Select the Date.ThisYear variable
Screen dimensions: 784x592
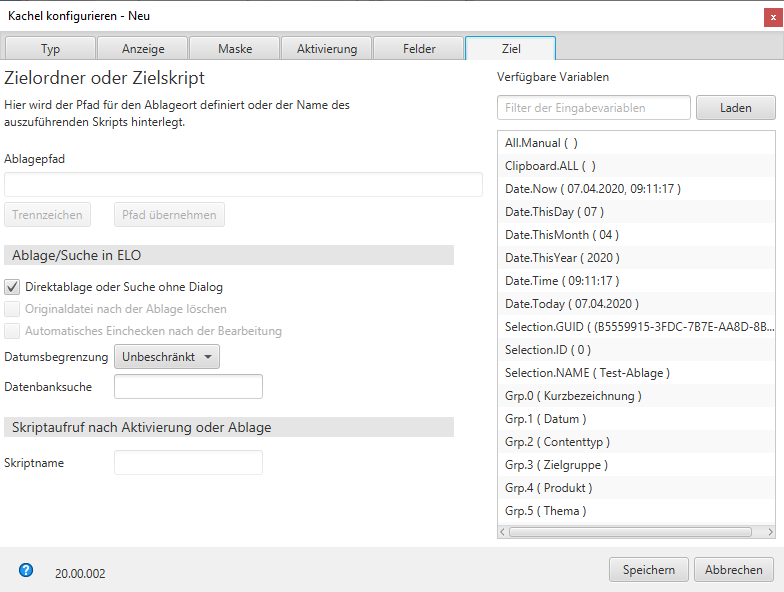tap(636, 258)
